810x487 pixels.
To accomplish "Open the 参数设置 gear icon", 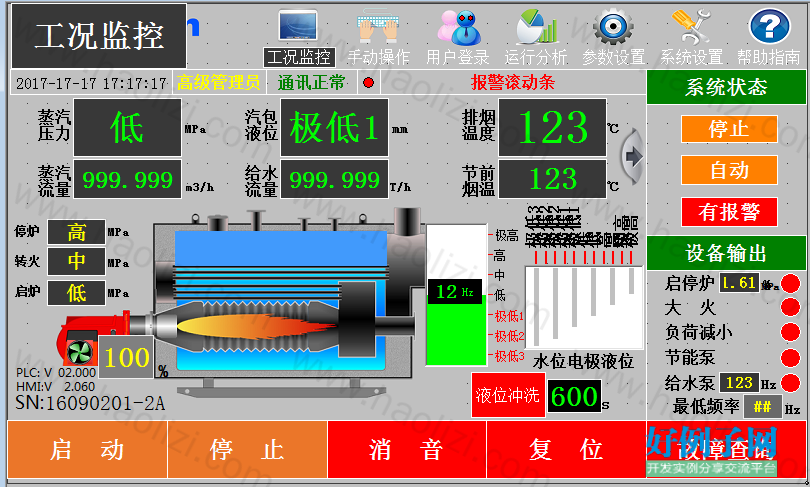I will 613,26.
